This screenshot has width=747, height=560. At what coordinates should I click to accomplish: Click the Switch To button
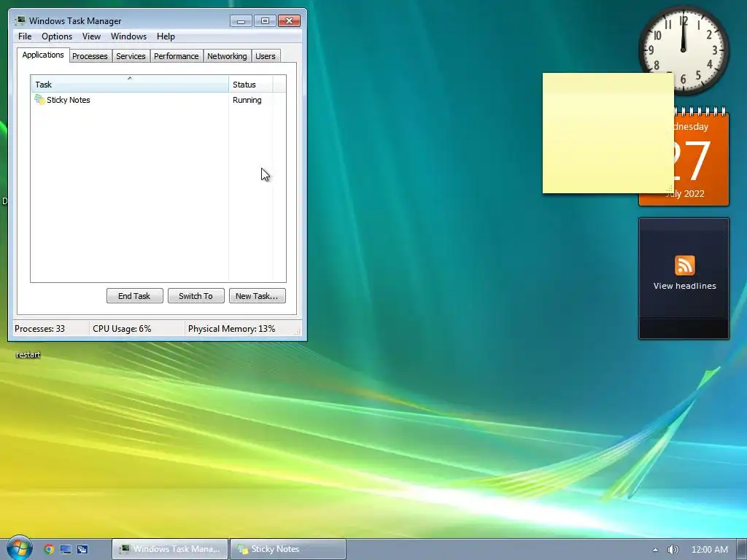[196, 296]
